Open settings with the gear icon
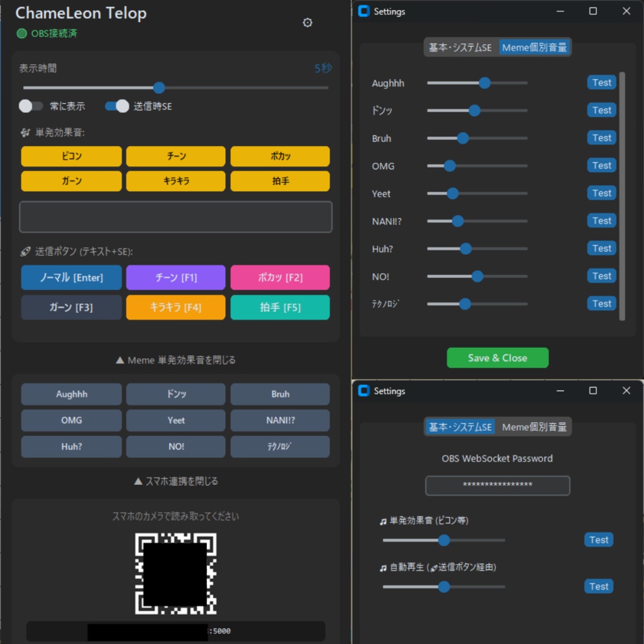This screenshot has width=644, height=644. (x=307, y=23)
